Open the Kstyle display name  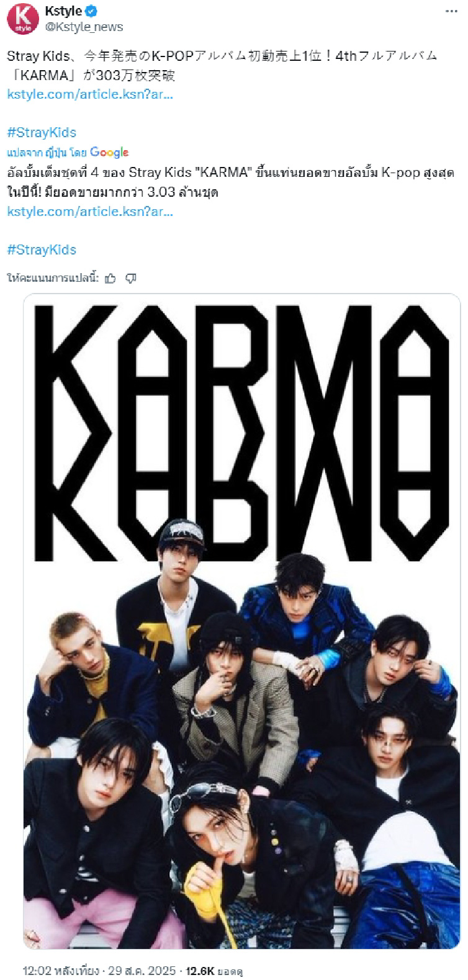pos(63,11)
